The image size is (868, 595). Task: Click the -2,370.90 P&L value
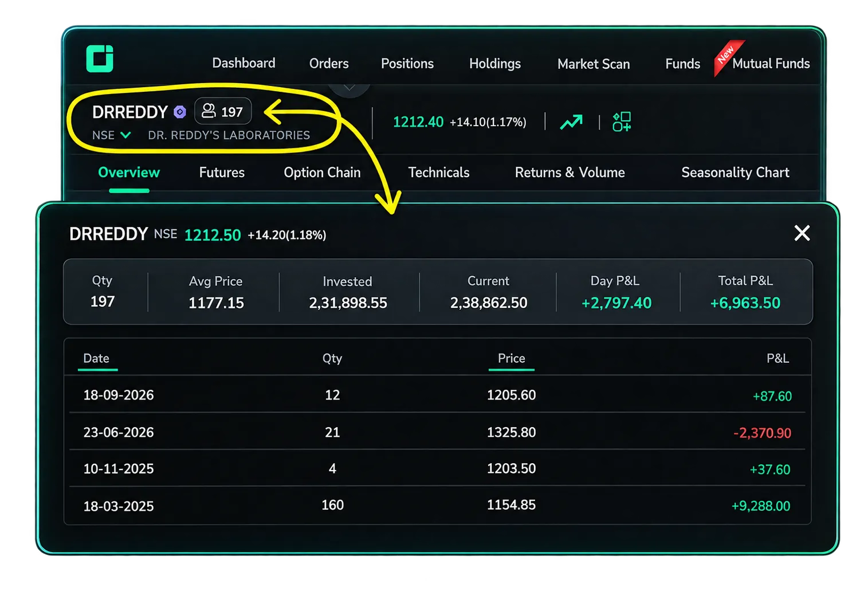coord(762,433)
